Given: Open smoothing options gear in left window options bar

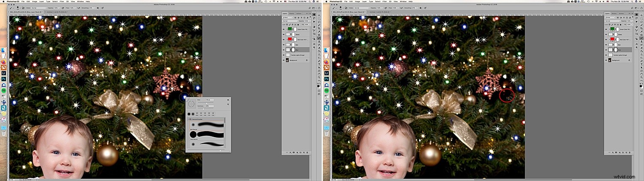Looking at the screenshot, I should 98,8.
